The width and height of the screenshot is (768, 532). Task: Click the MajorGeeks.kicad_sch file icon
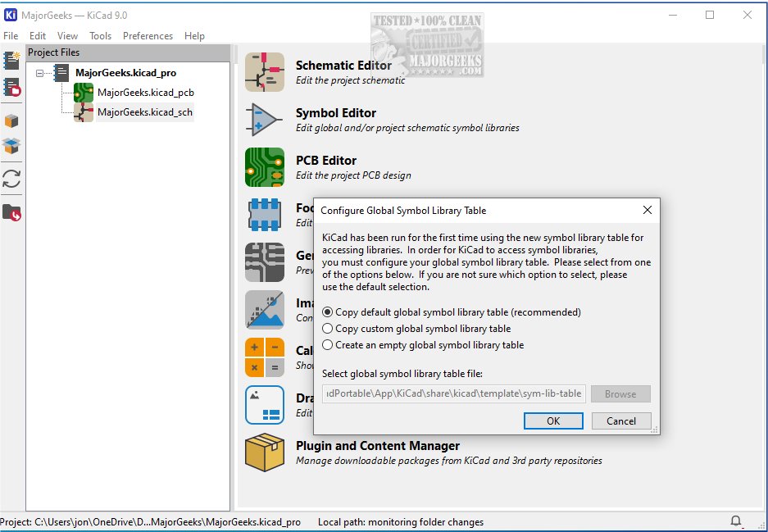point(84,112)
